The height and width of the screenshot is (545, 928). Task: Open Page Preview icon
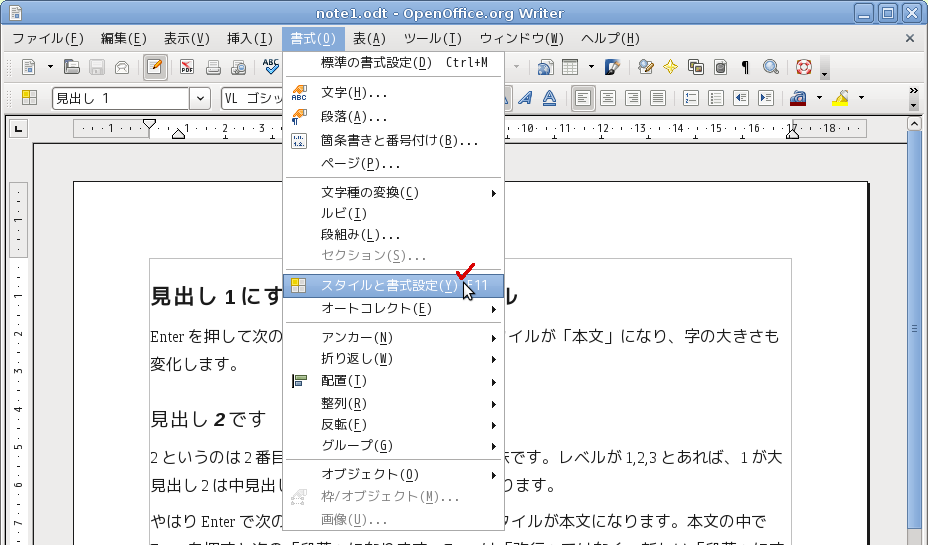click(x=239, y=67)
